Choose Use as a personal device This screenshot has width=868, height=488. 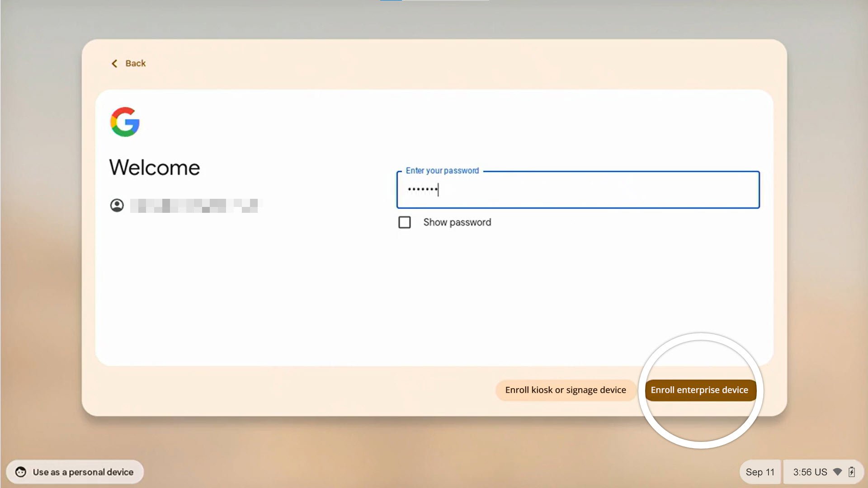[x=83, y=472]
